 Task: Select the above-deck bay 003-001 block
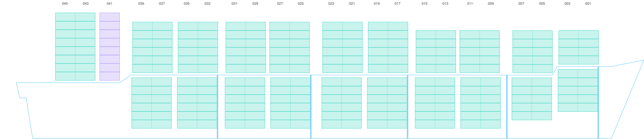(579, 47)
